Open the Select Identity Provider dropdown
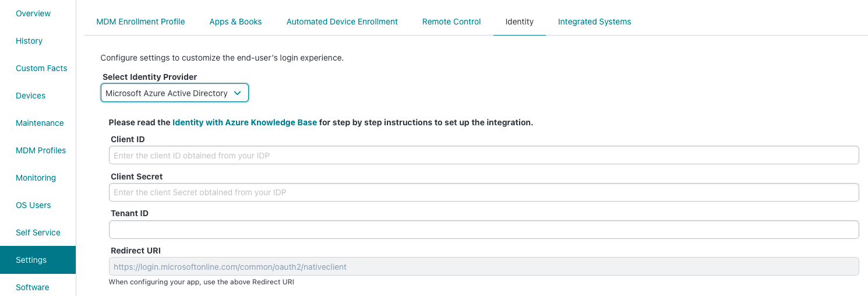 tap(175, 93)
